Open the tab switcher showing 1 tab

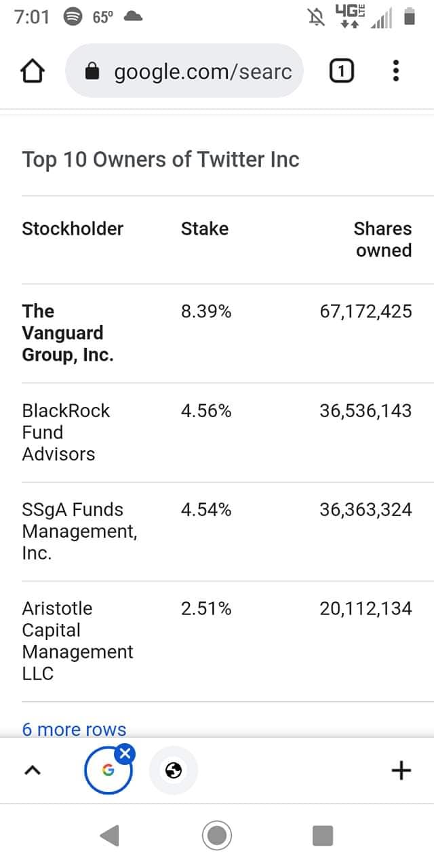click(342, 71)
